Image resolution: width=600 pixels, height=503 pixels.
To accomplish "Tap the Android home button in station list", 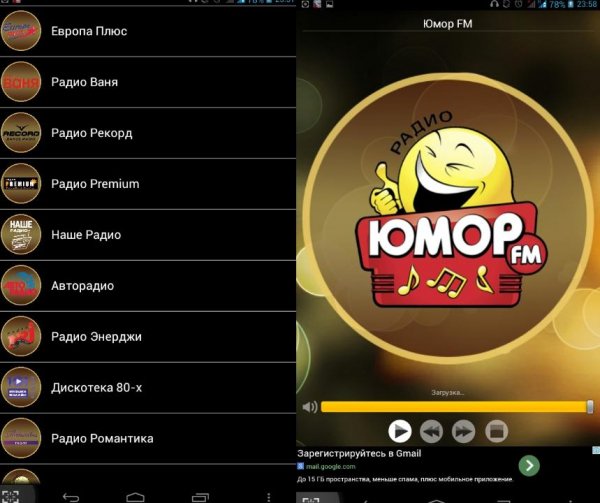I will pyautogui.click(x=135, y=497).
